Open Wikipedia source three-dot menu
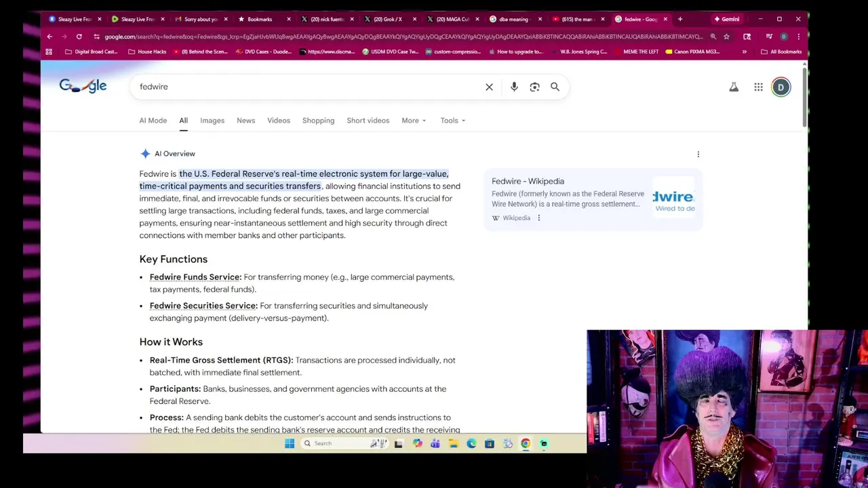 click(x=538, y=218)
